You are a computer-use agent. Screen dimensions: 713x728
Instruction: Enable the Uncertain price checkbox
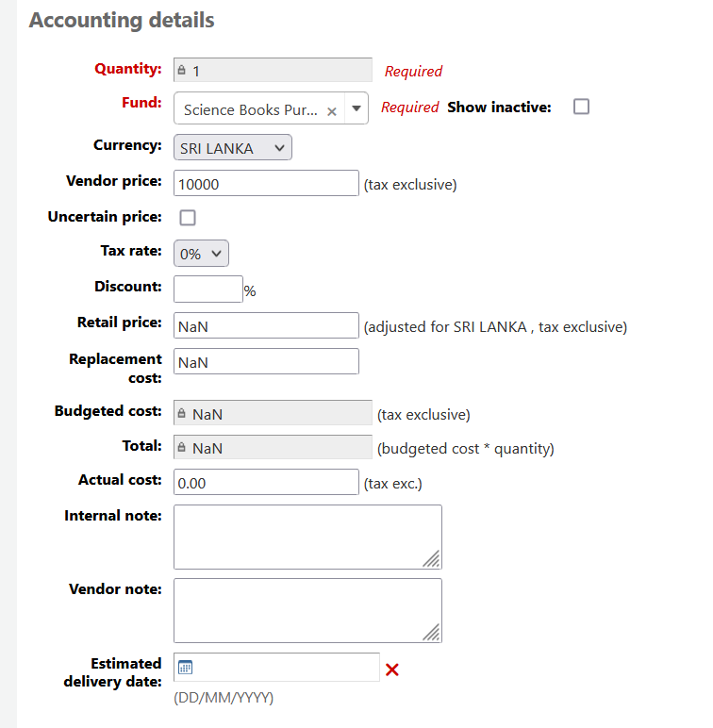point(188,218)
